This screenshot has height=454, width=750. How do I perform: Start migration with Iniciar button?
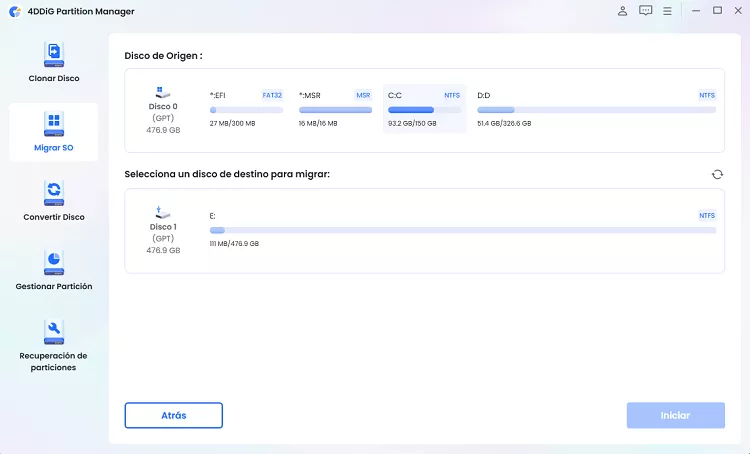point(675,415)
